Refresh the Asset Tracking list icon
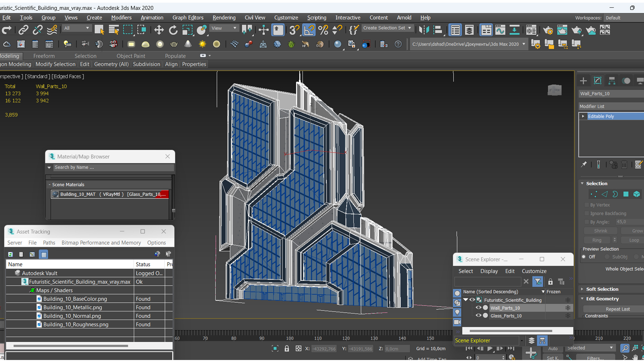 [x=10, y=254]
